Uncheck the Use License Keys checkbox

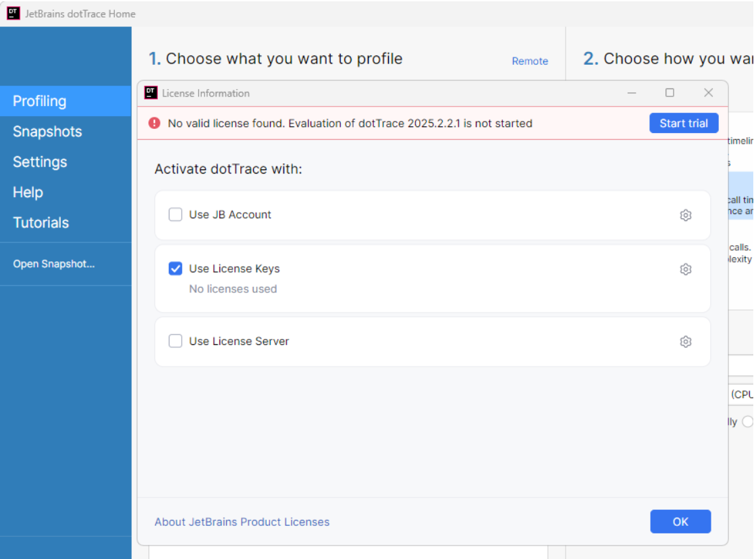coord(175,269)
